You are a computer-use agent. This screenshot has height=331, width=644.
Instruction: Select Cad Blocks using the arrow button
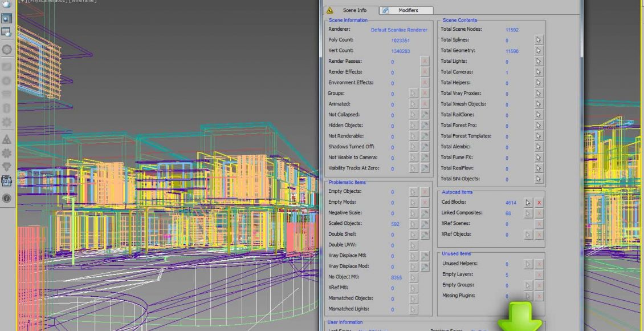(x=528, y=203)
